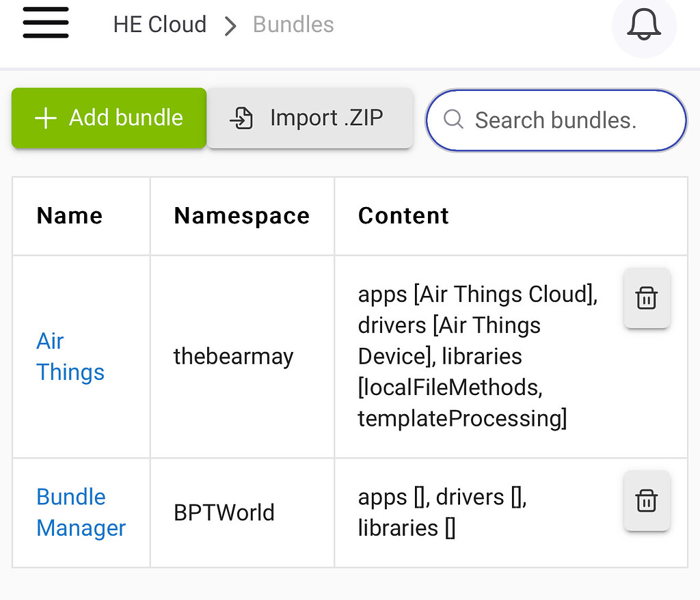The image size is (700, 600).
Task: Click the Content column header
Action: click(x=403, y=215)
